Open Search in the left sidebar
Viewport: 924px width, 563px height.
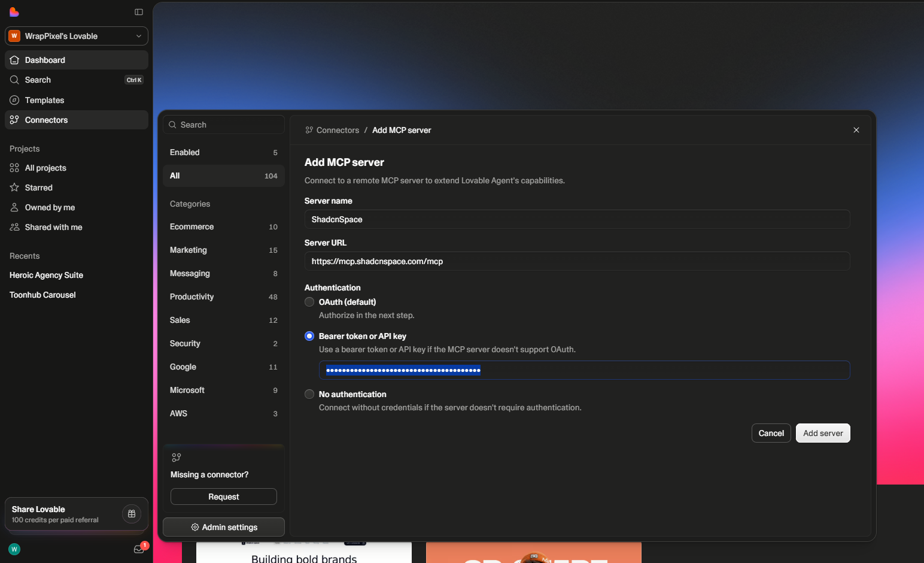tap(77, 80)
